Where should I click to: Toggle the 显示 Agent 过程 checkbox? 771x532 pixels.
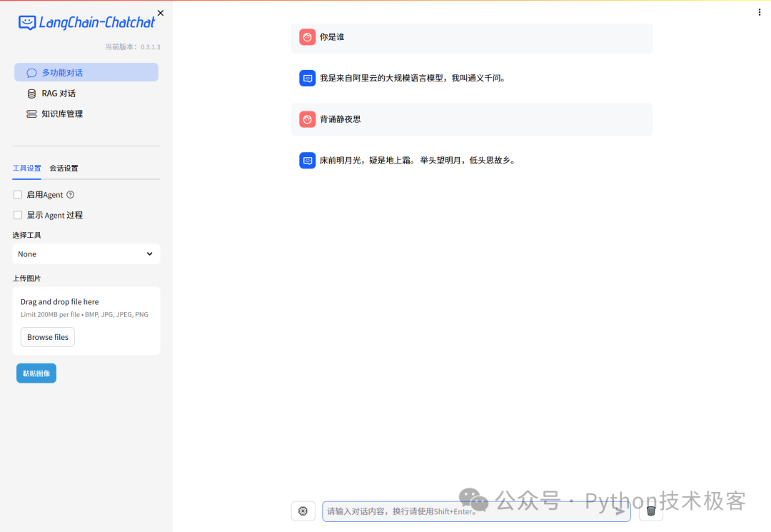click(x=18, y=215)
